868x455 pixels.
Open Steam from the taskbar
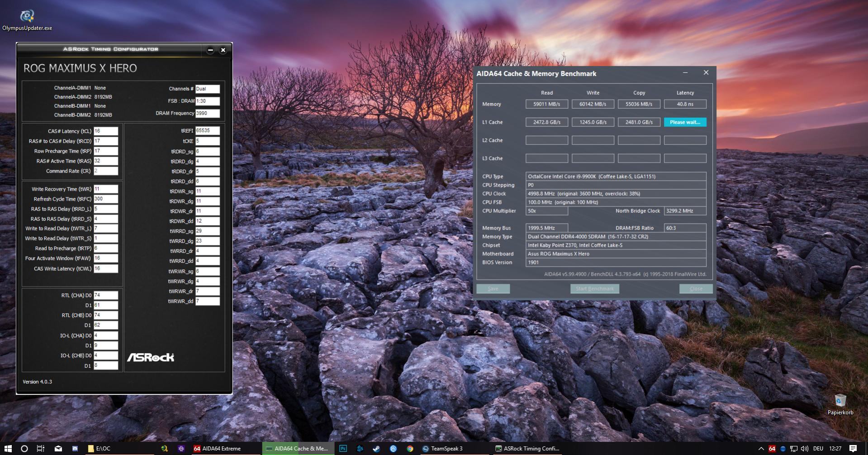(376, 449)
